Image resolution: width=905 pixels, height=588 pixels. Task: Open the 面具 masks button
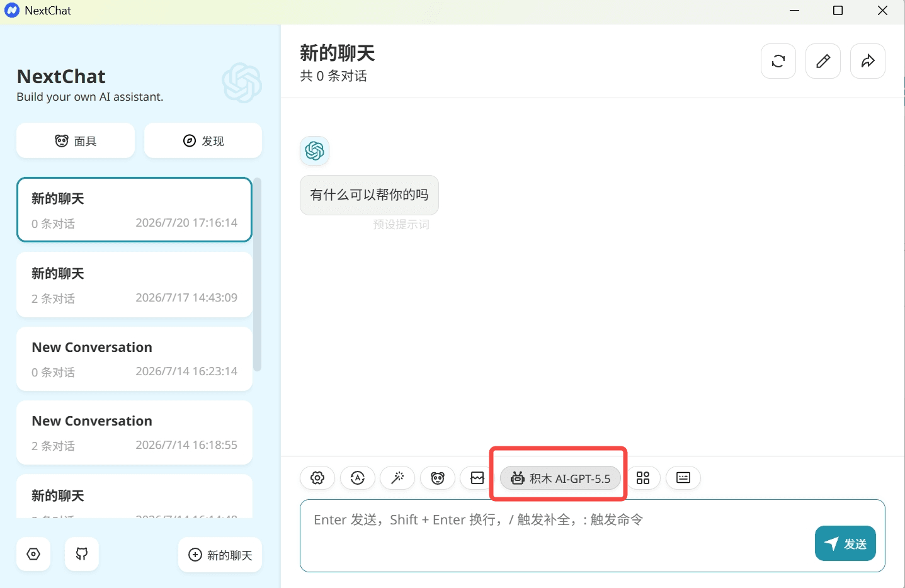[x=76, y=140]
